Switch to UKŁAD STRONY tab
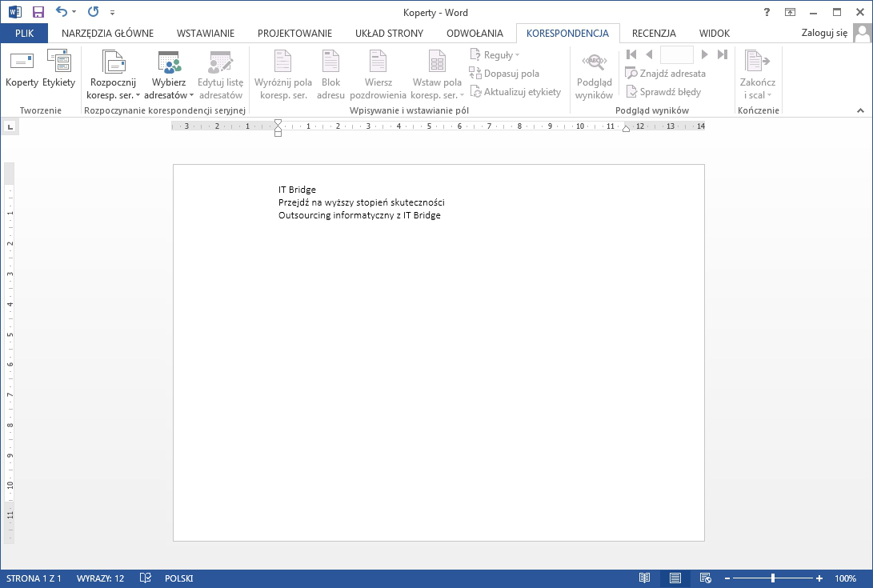Viewport: 873px width, 588px height. pyautogui.click(x=389, y=34)
